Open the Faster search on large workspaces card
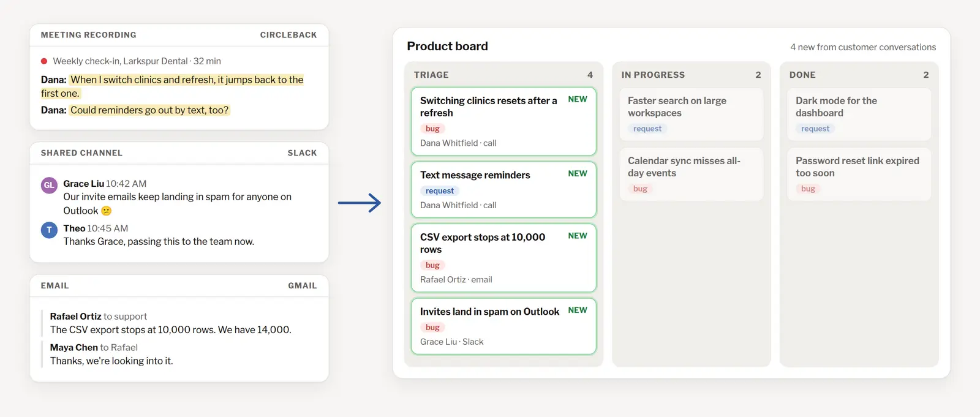The image size is (980, 417). 692,114
